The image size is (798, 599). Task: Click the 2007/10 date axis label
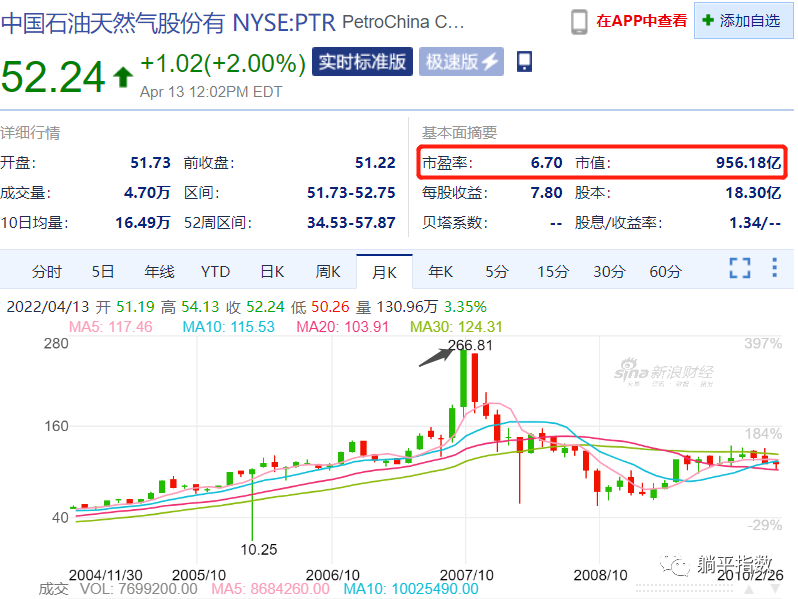pos(466,575)
